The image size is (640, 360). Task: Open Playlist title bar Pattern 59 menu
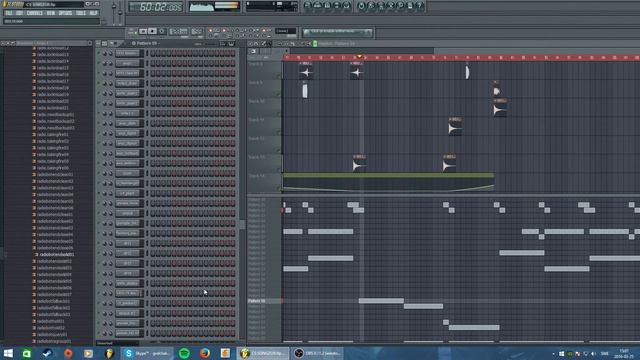337,43
